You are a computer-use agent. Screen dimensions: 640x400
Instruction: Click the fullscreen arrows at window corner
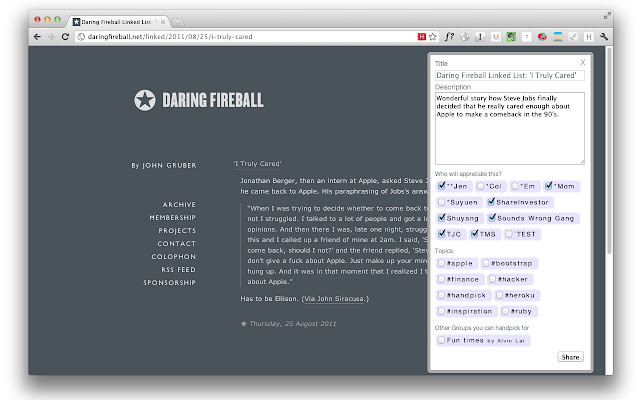pos(607,16)
